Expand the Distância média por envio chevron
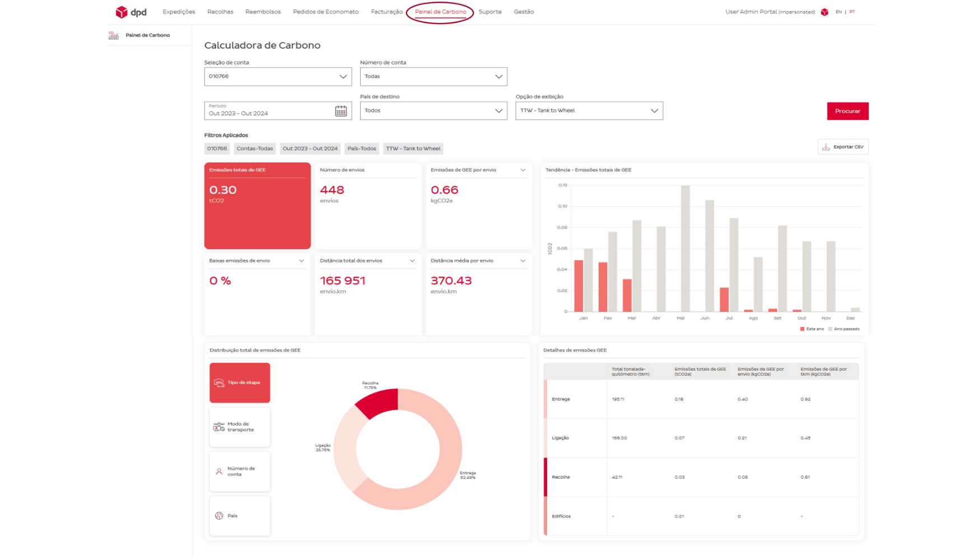The image size is (980, 560). coord(523,261)
